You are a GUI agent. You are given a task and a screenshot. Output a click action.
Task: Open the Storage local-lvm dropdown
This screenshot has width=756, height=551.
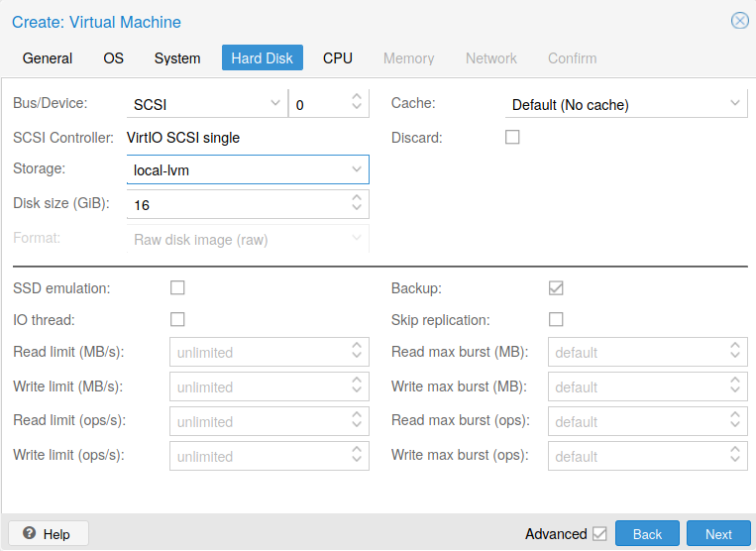(x=357, y=170)
